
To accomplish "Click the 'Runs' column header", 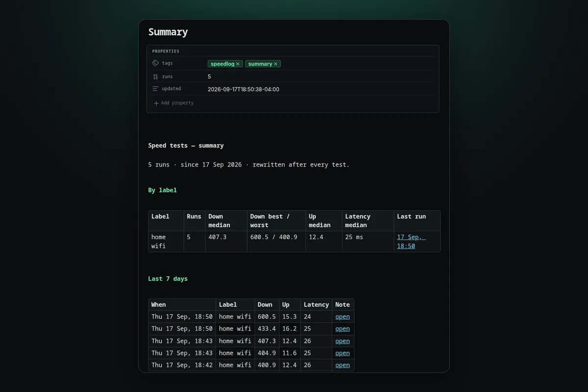I will (x=195, y=221).
